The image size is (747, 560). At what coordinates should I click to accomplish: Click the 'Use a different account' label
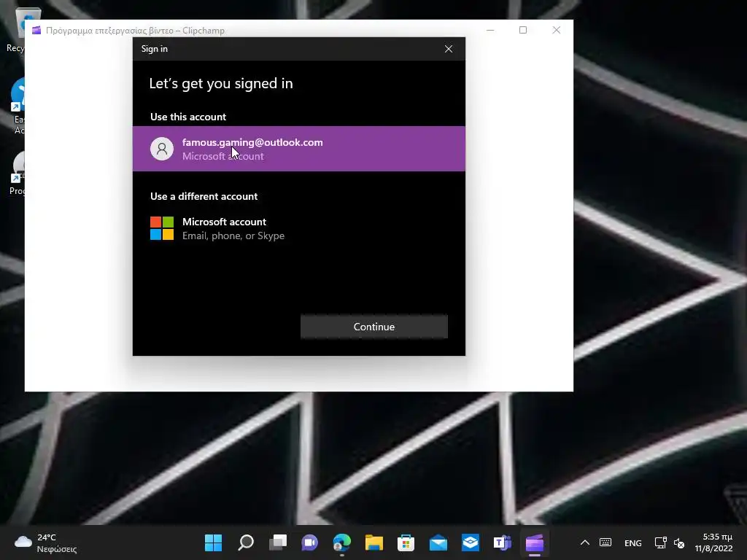(204, 196)
